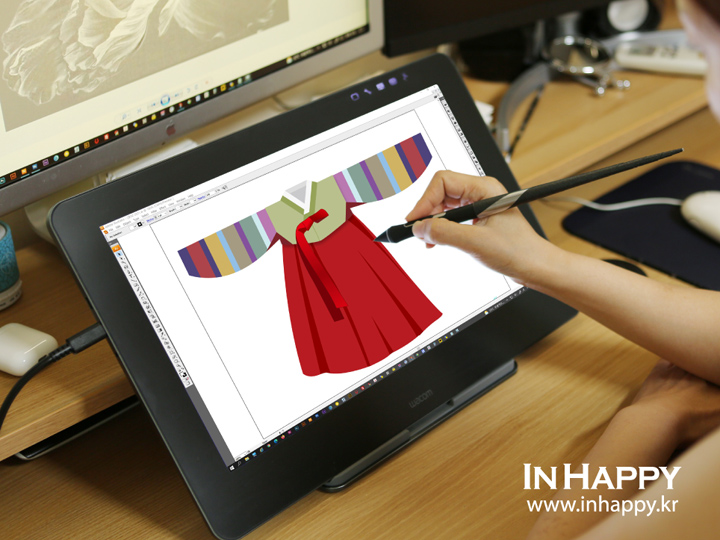Select the Selection arrow tool in Illustrator toolbox
The image size is (720, 540).
click(119, 254)
